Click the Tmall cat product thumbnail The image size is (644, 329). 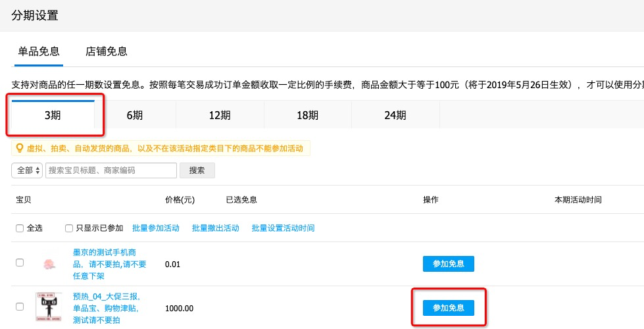(x=49, y=307)
